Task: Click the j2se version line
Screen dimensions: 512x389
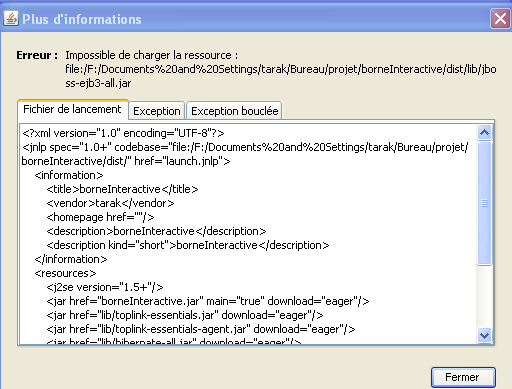Action: pos(105,287)
